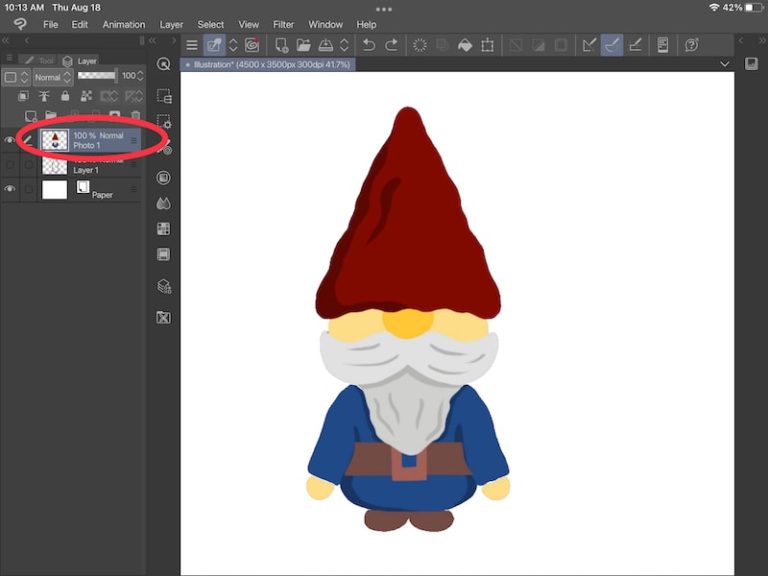Select the Layer 1 thumbnail
This screenshot has width=768, height=576.
(54, 166)
